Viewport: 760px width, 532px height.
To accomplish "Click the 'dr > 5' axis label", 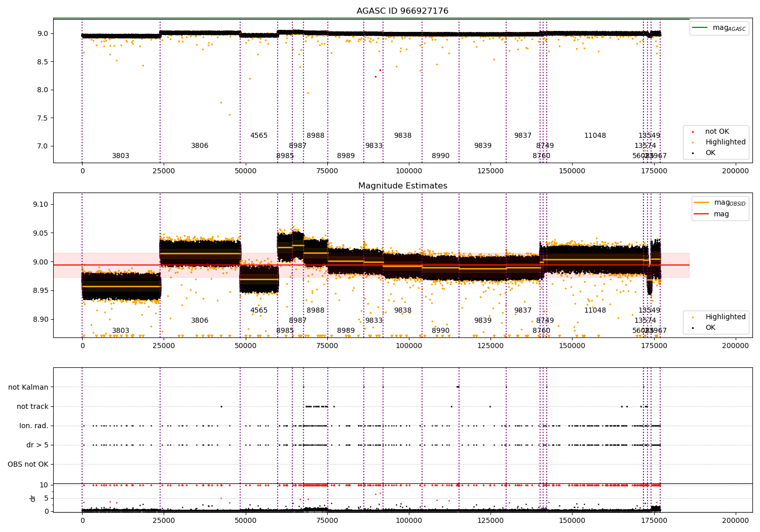I will coord(37,445).
